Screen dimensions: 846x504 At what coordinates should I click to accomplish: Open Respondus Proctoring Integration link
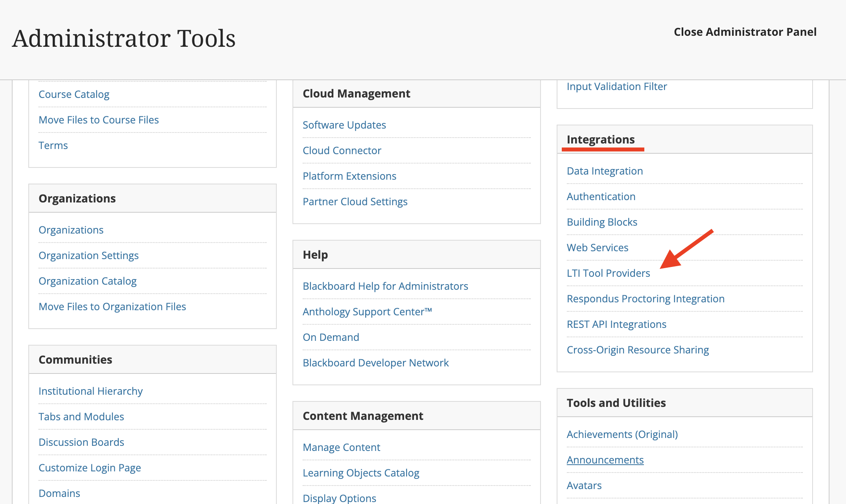pyautogui.click(x=646, y=299)
